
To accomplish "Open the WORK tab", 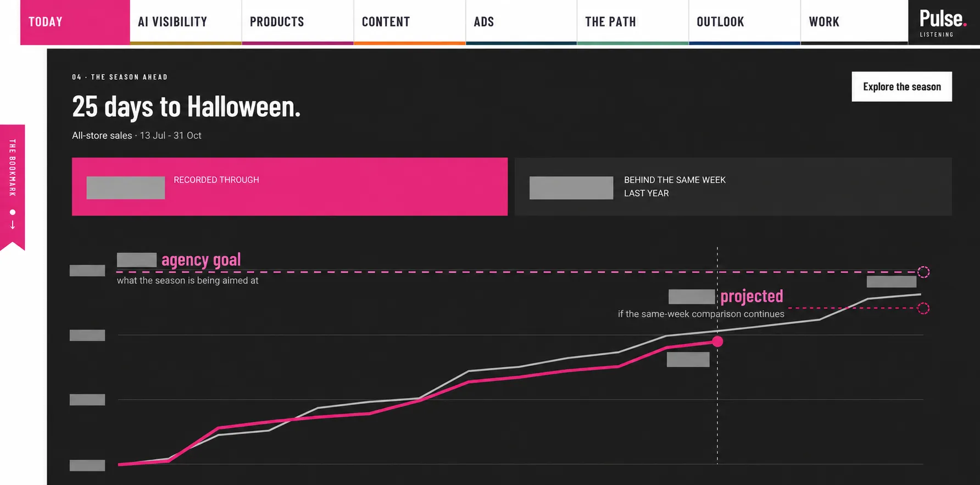I will pos(854,22).
